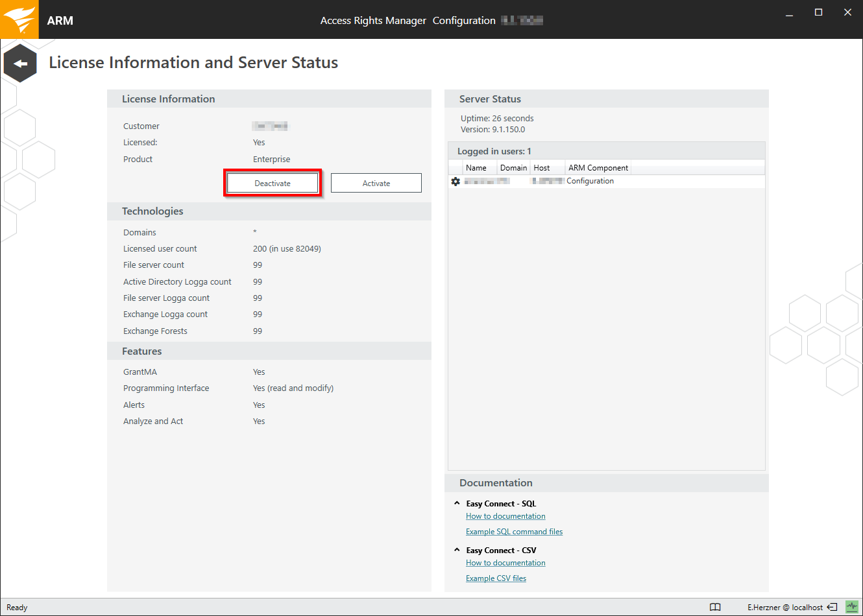Maximize the ARM window
The height and width of the screenshot is (616, 863).
(x=818, y=12)
